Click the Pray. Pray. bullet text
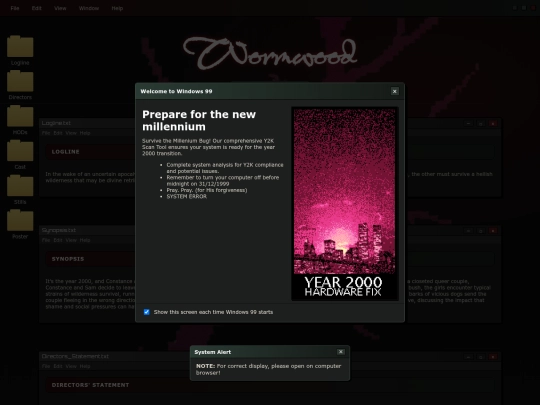Image resolution: width=540 pixels, height=405 pixels. pyautogui.click(x=207, y=190)
